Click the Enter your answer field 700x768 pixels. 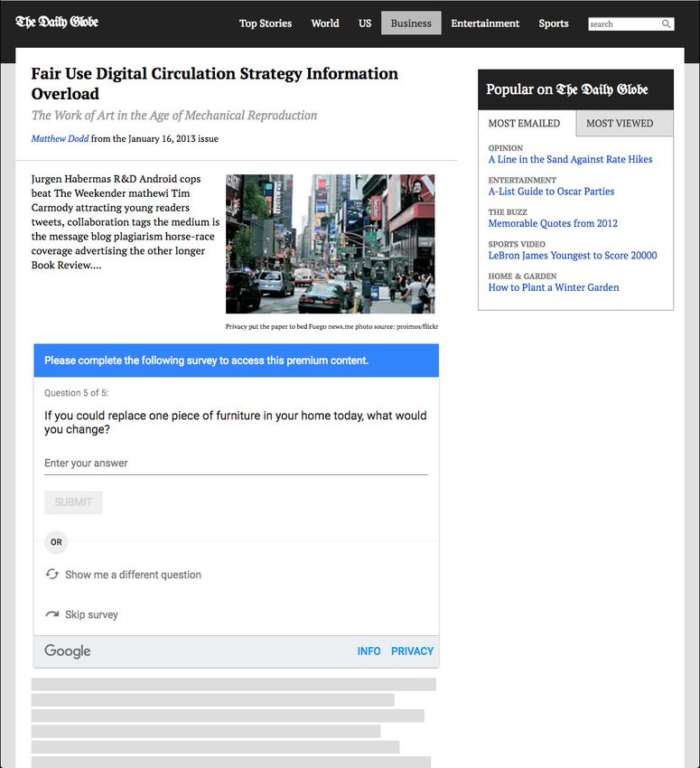pyautogui.click(x=236, y=464)
